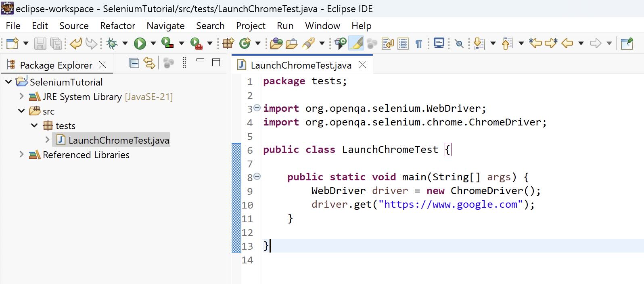Toggle Mark Occurrences highlighter button
644x284 pixels.
coord(356,43)
